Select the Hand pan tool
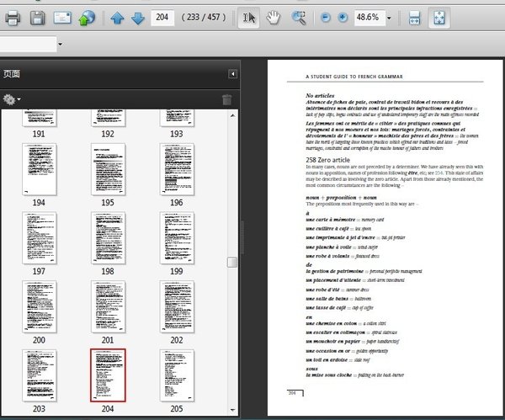Image resolution: width=505 pixels, height=420 pixels. (x=274, y=17)
